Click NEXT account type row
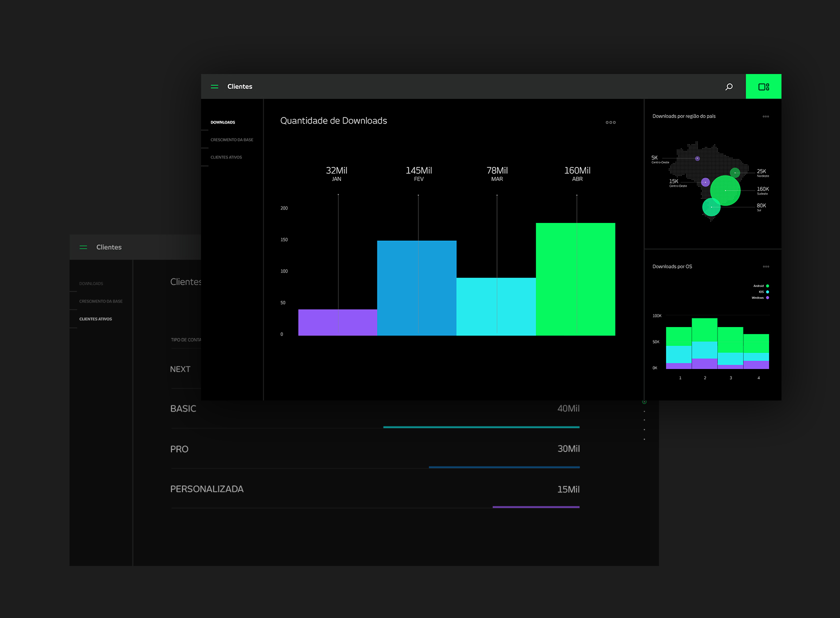The image size is (840, 618). point(185,369)
